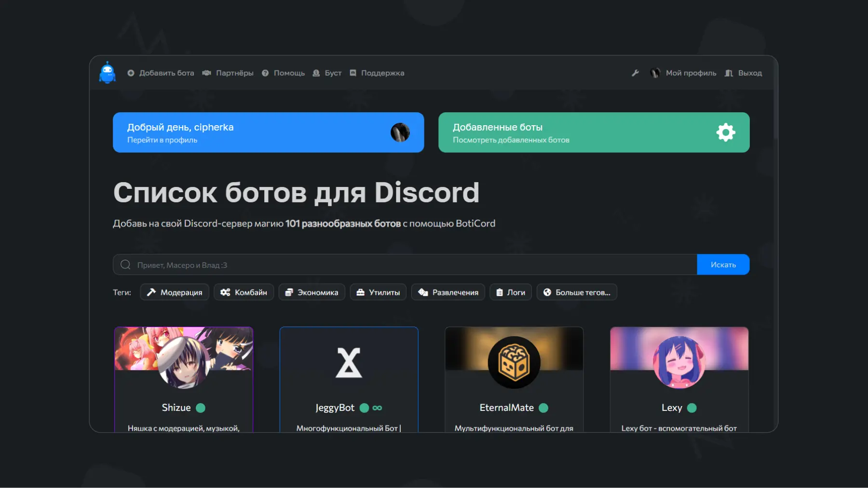The height and width of the screenshot is (488, 868).
Task: Select the Логи tag
Action: 511,292
